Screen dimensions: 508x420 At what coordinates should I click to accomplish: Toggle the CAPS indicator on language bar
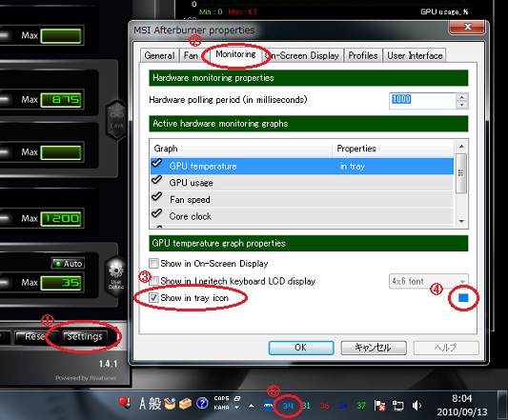[x=222, y=398]
